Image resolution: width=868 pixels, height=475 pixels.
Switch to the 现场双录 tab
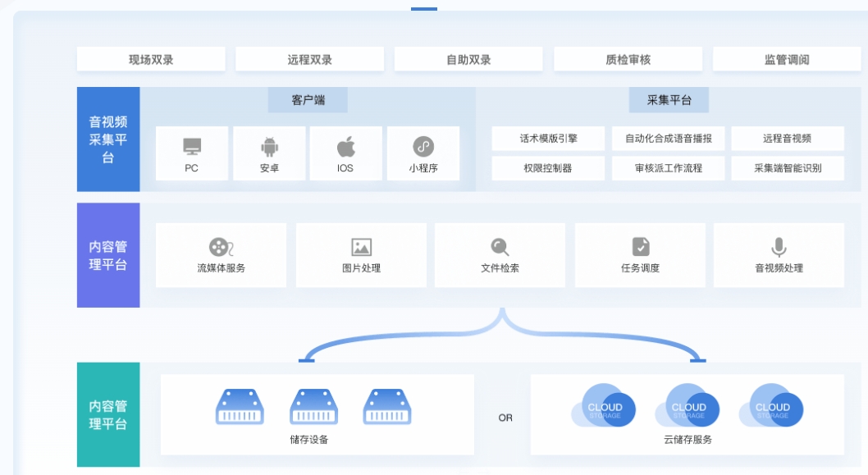[x=151, y=59]
